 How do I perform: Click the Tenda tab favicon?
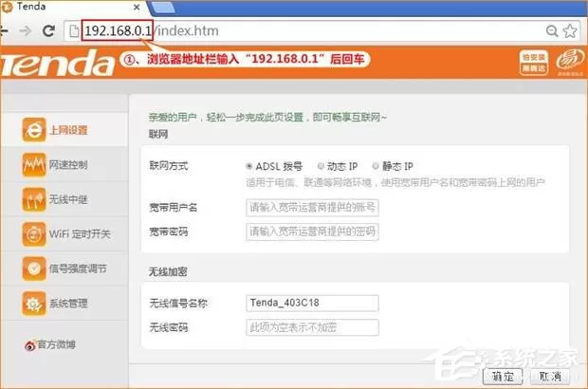click(8, 7)
